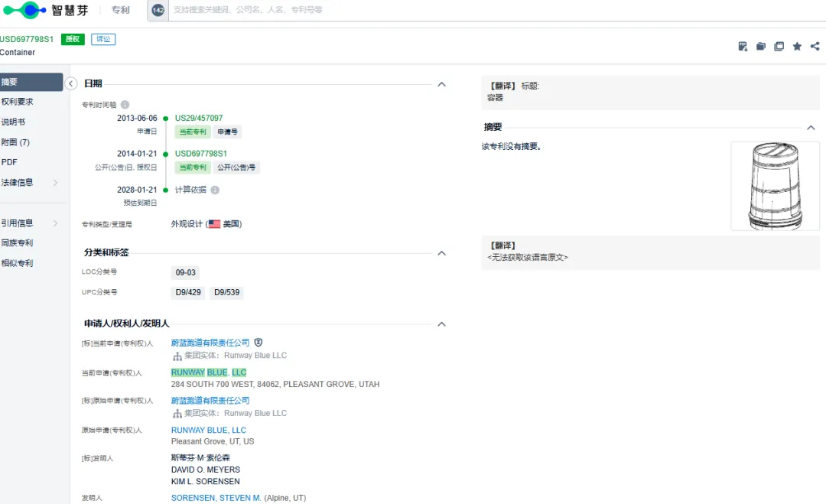826x504 pixels.
Task: Open highlighted RUNWAY BLUE, LLC link
Action: click(x=209, y=372)
